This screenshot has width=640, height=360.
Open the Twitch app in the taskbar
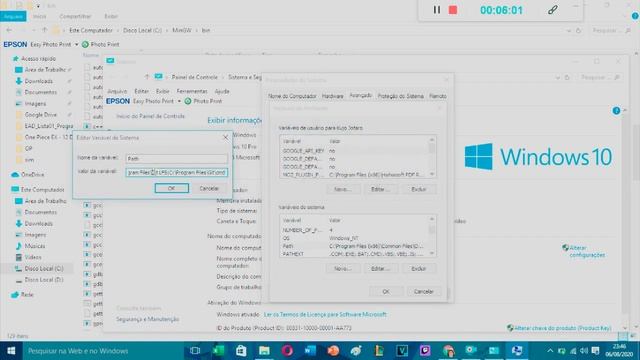pos(425,351)
